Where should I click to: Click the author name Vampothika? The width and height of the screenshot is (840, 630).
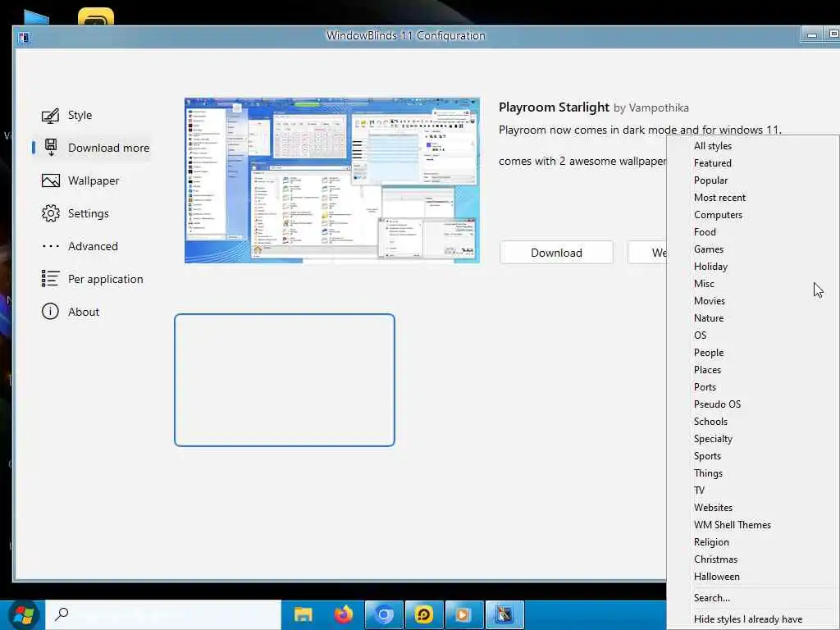click(659, 107)
